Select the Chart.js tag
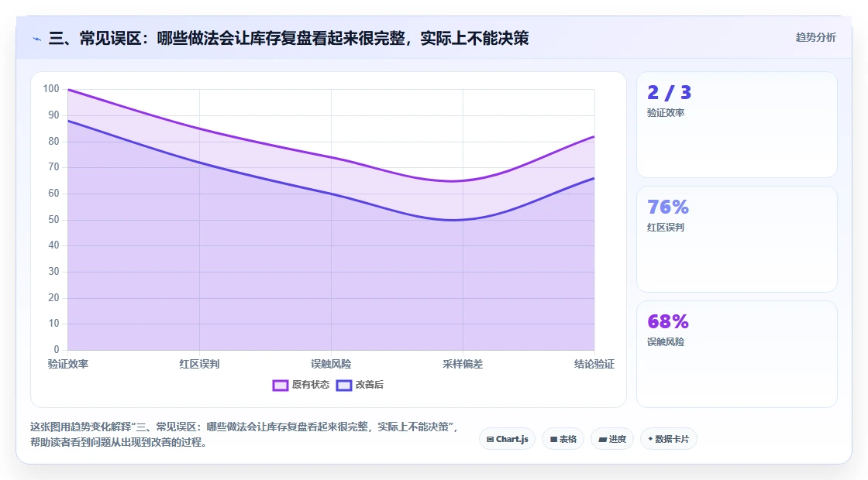 click(507, 439)
